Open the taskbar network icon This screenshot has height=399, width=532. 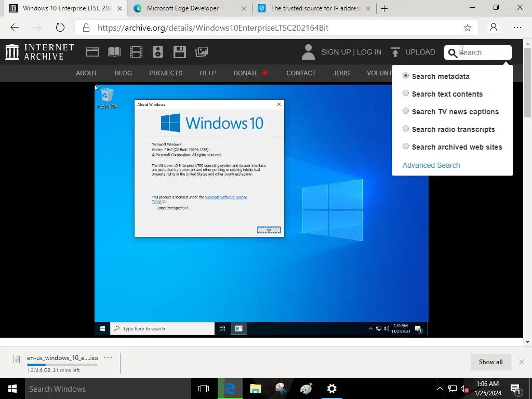tap(453, 389)
